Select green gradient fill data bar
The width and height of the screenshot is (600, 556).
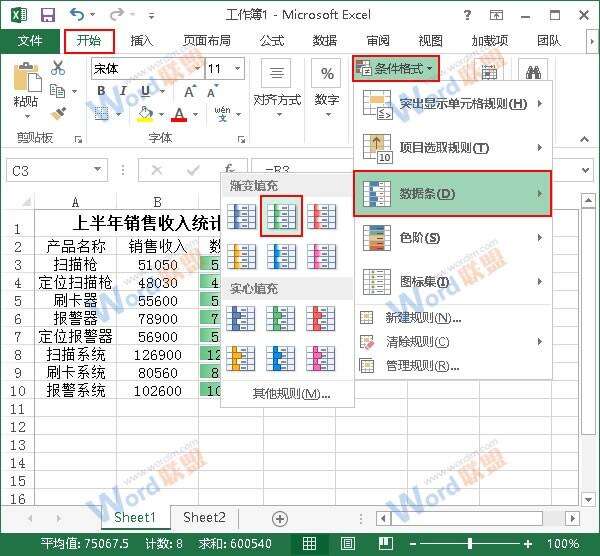[281, 217]
